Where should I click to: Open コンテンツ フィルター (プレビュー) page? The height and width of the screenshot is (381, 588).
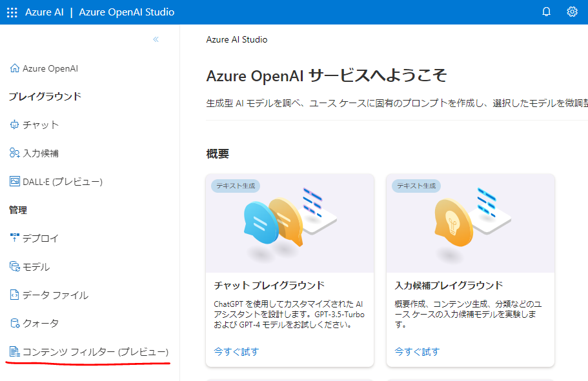(x=96, y=352)
